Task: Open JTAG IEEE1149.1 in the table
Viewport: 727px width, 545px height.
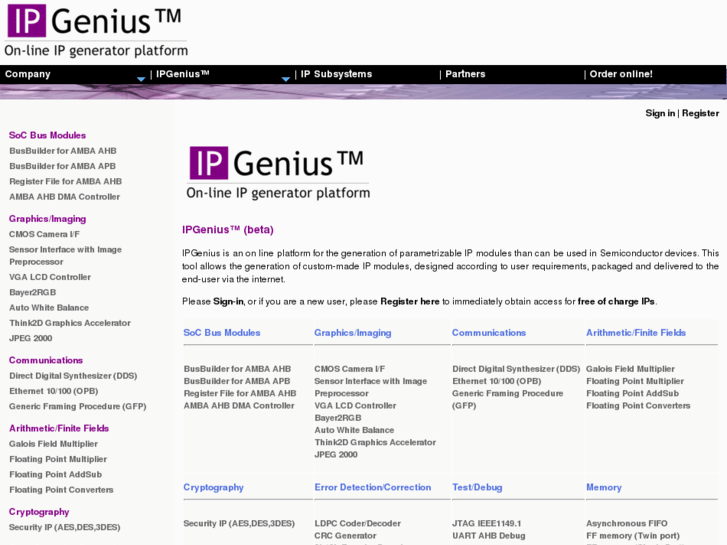Action: 487,524
